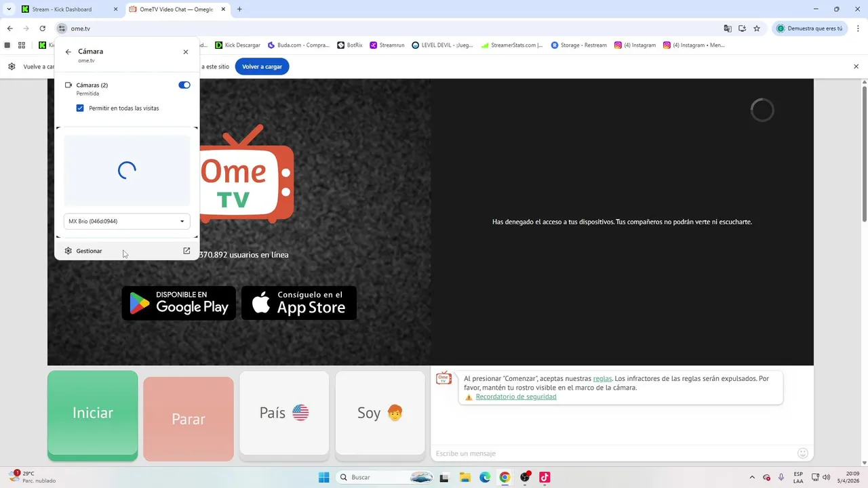
Task: Open the StreamerStats.com bookmark
Action: (512, 45)
